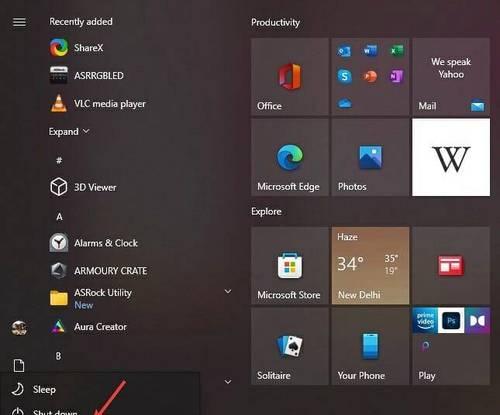Open the Your Phone tile
This screenshot has height=415, width=500.
(x=370, y=346)
